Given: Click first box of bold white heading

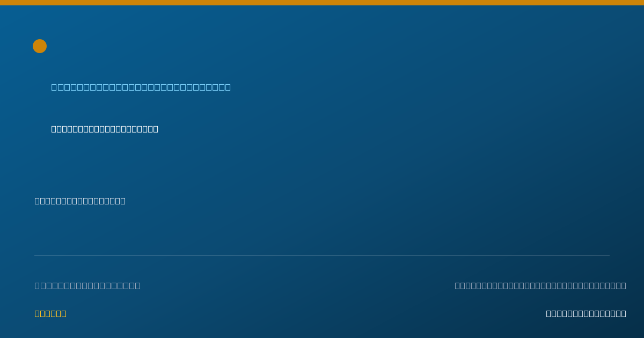Looking at the screenshot, I should (x=54, y=129).
